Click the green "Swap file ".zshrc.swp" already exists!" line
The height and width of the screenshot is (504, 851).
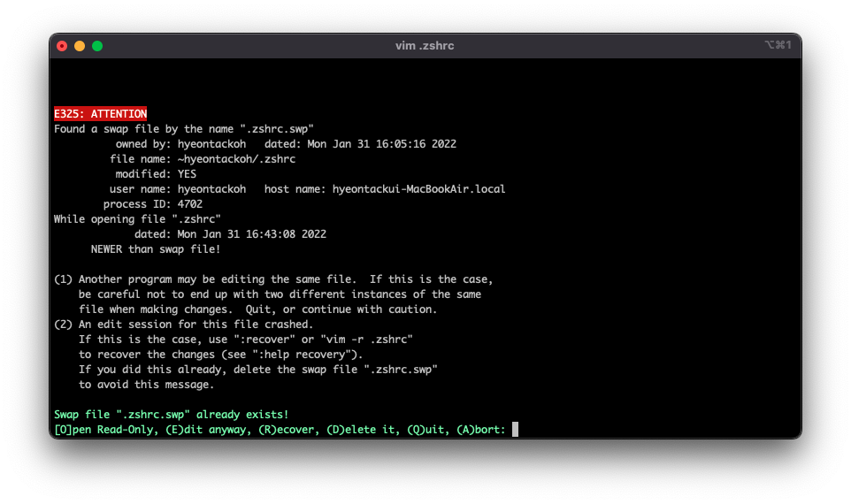[172, 415]
